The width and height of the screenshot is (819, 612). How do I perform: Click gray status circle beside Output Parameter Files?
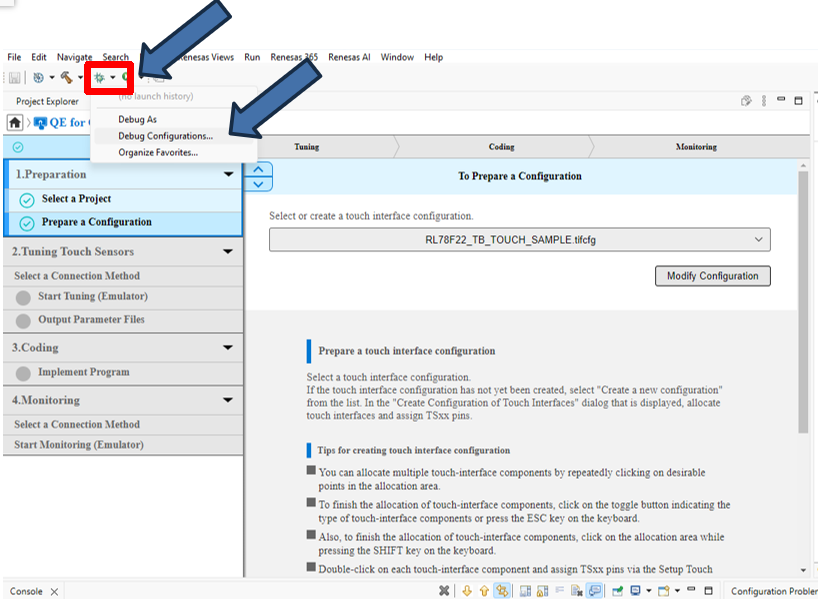[23, 321]
